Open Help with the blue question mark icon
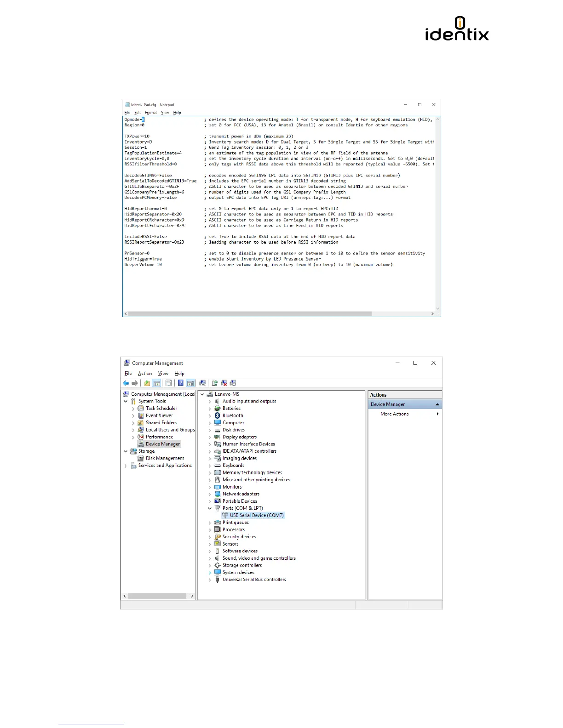563x728 pixels. tap(181, 383)
